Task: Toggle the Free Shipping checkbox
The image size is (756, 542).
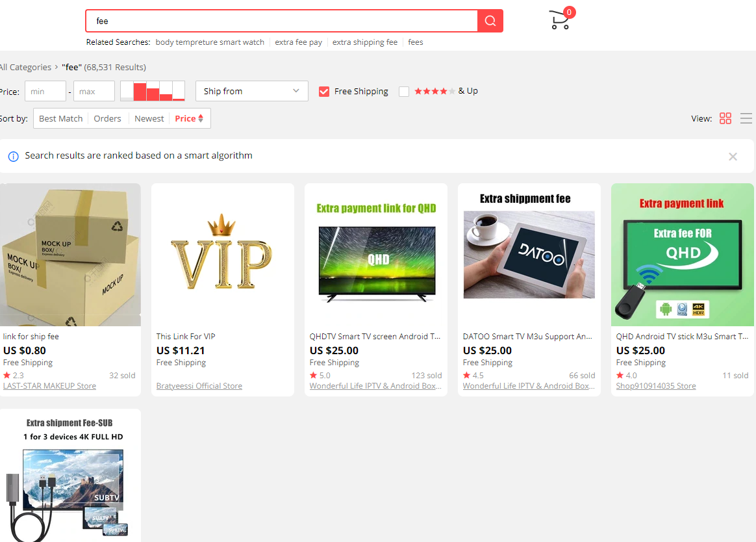Action: [x=324, y=91]
